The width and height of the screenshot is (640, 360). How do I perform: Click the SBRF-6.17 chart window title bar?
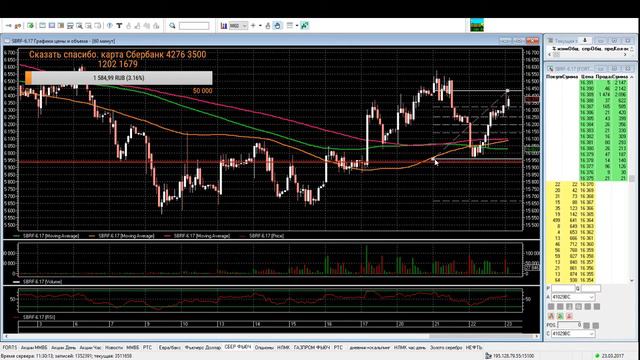point(271,41)
